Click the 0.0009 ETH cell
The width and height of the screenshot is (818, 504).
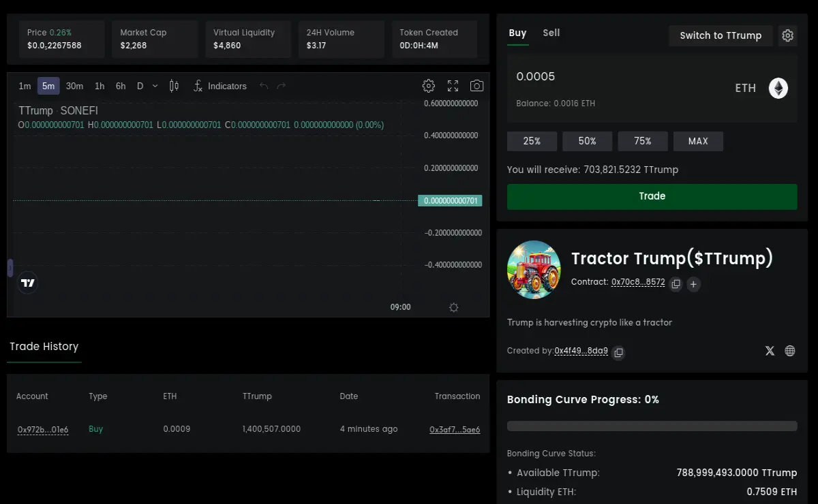click(177, 429)
